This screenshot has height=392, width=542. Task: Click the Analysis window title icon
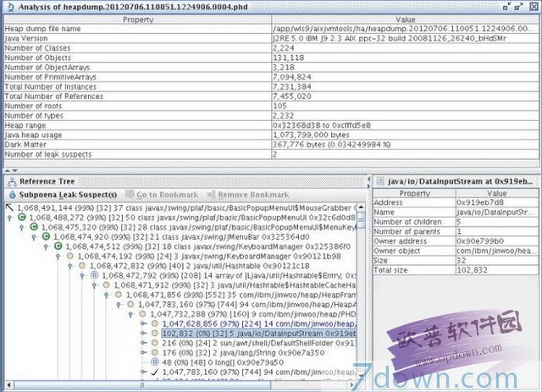pyautogui.click(x=11, y=7)
